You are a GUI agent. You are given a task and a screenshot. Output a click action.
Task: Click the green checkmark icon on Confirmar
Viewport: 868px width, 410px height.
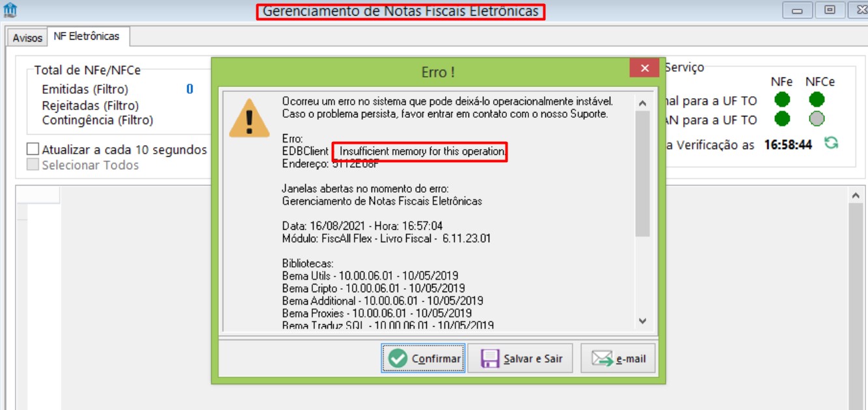(398, 359)
